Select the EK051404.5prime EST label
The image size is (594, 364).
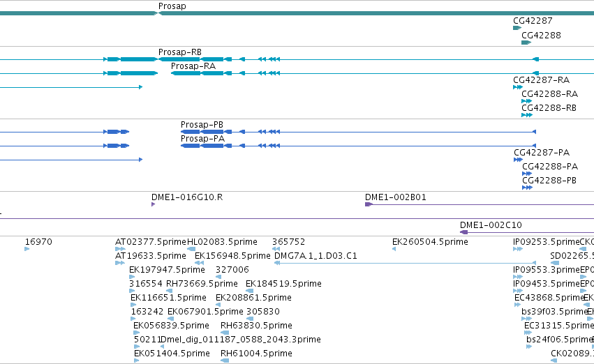(172, 354)
